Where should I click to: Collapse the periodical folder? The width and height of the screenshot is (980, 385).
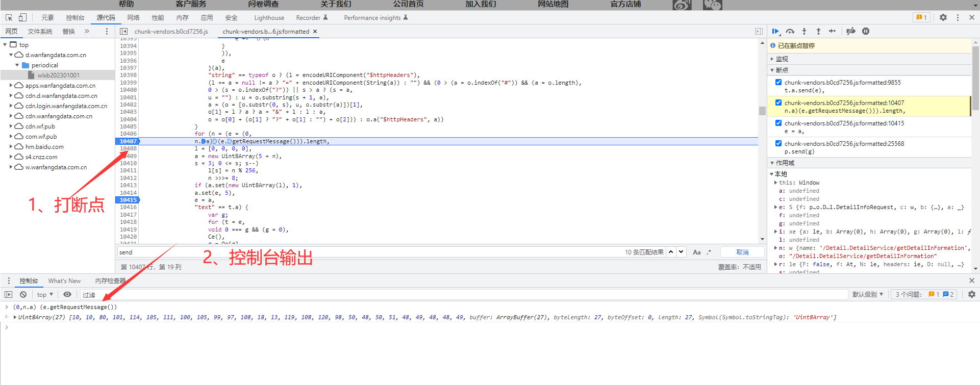[x=17, y=65]
